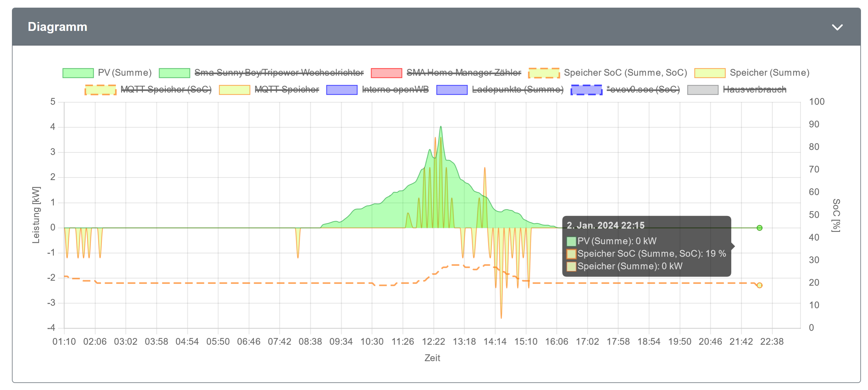Click dashed blue ev.ev0.soc legend icon

pos(586,90)
